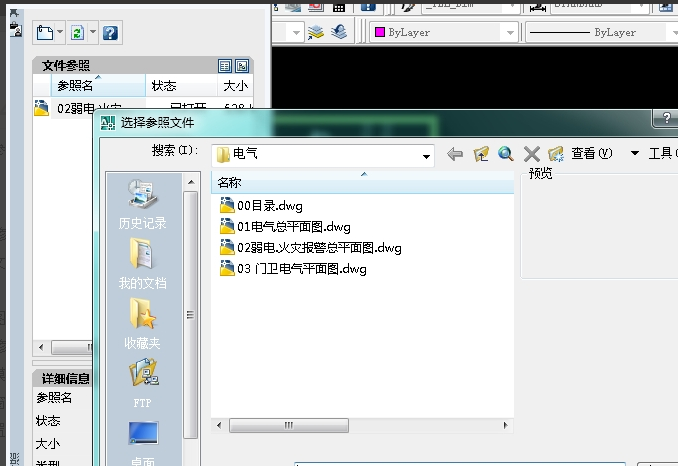This screenshot has width=678, height=466.
Task: Click the layer states manager icon
Action: [316, 32]
